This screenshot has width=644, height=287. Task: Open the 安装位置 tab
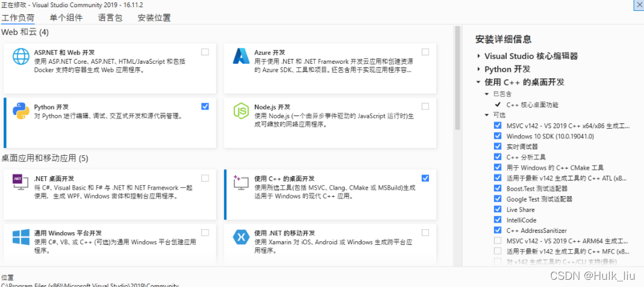coord(154,18)
